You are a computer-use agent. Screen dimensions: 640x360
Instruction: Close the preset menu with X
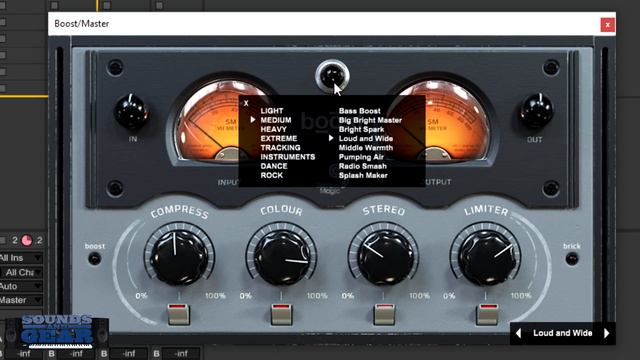(246, 103)
